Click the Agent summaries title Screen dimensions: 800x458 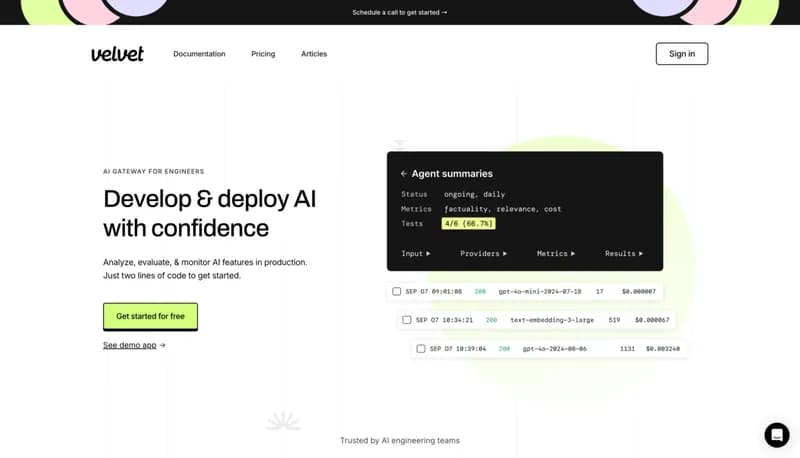pos(452,173)
